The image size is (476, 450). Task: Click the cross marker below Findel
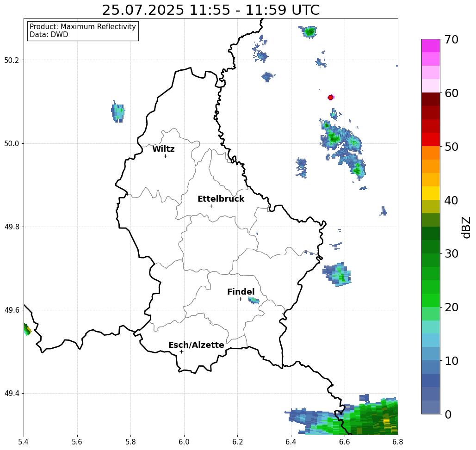click(x=240, y=299)
